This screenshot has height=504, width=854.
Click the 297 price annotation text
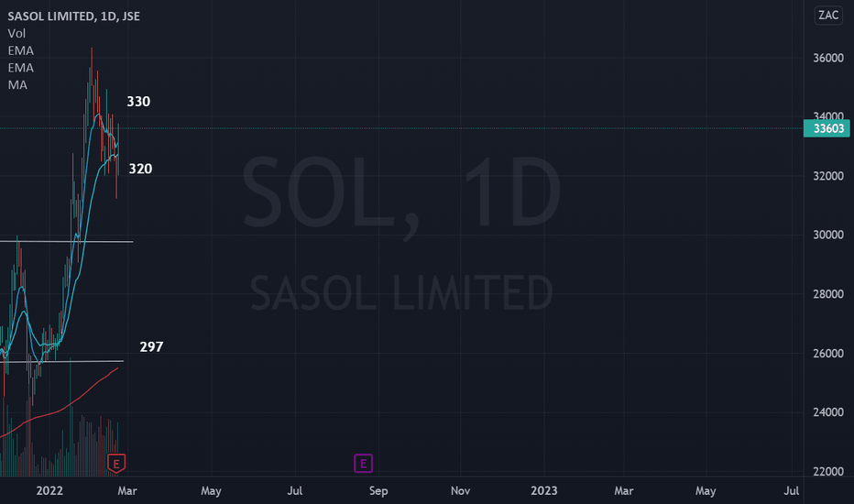(151, 346)
